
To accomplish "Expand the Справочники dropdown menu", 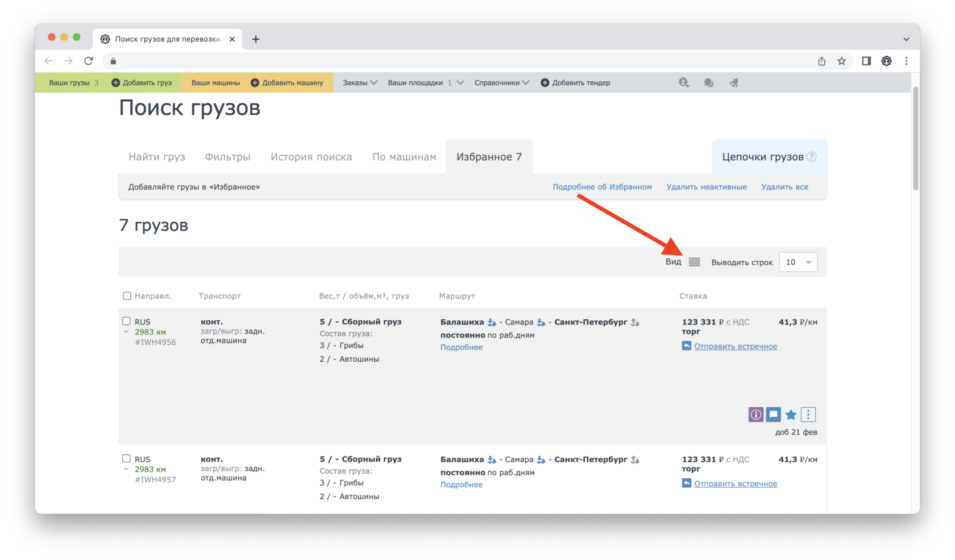I will point(502,83).
